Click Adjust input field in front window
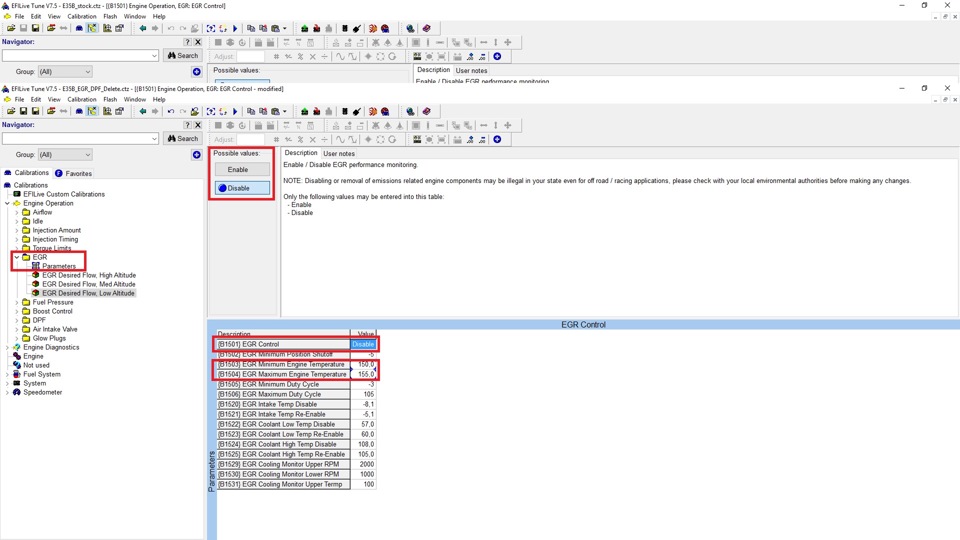Viewport: 960px width, 540px height. pos(250,140)
